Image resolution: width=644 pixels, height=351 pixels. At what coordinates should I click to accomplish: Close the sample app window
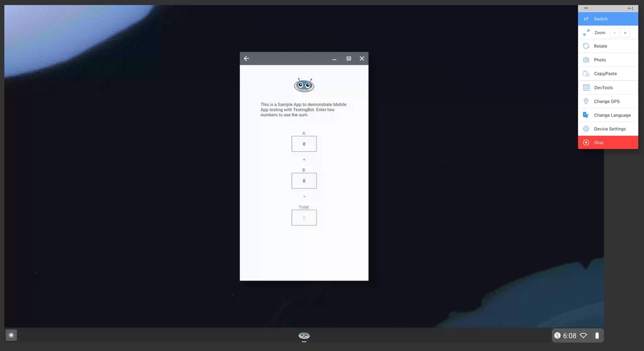tap(362, 58)
